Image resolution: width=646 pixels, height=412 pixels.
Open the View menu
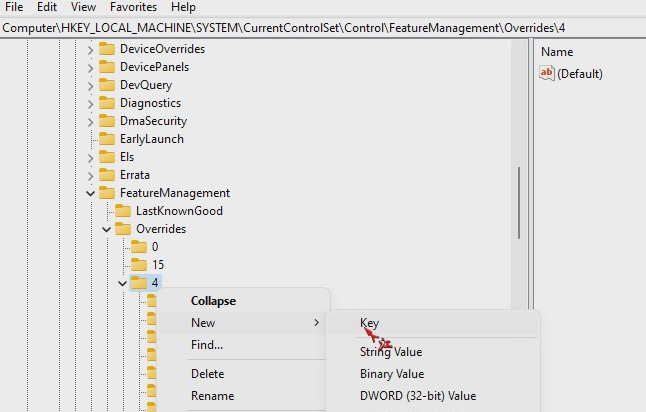pyautogui.click(x=83, y=7)
